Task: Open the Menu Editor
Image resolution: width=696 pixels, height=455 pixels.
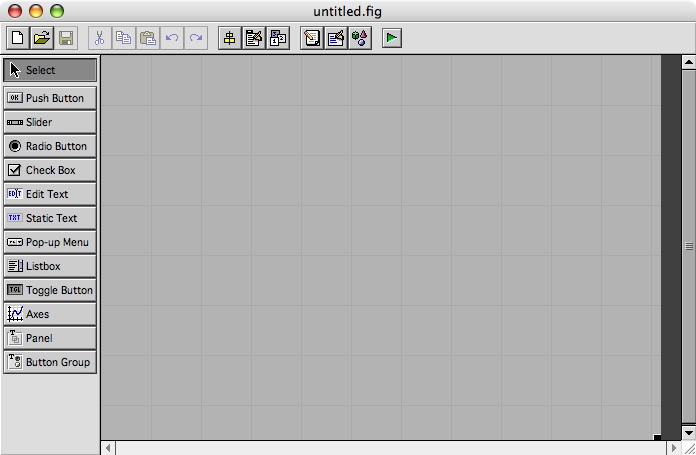Action: 254,38
